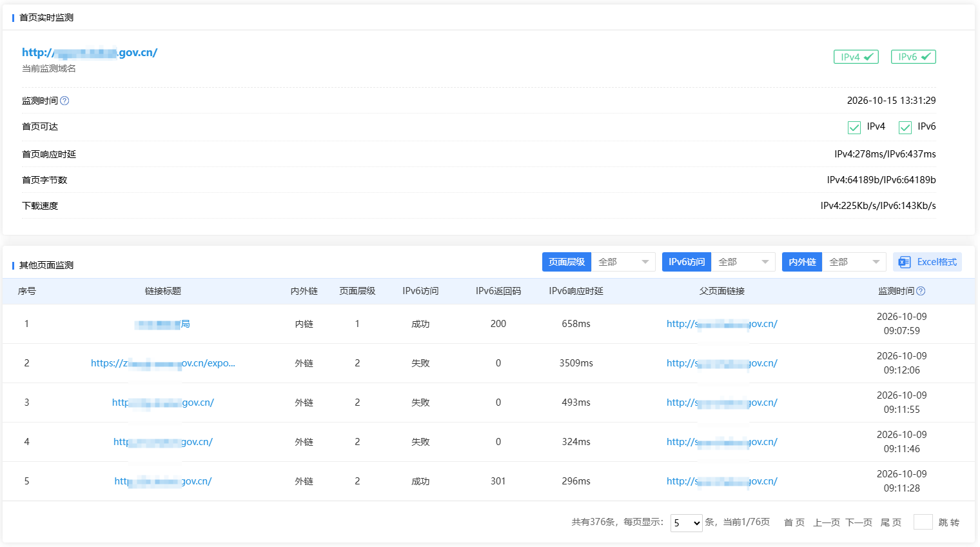The height and width of the screenshot is (547, 980).
Task: Click the 内外链 blue filter label
Action: [802, 262]
